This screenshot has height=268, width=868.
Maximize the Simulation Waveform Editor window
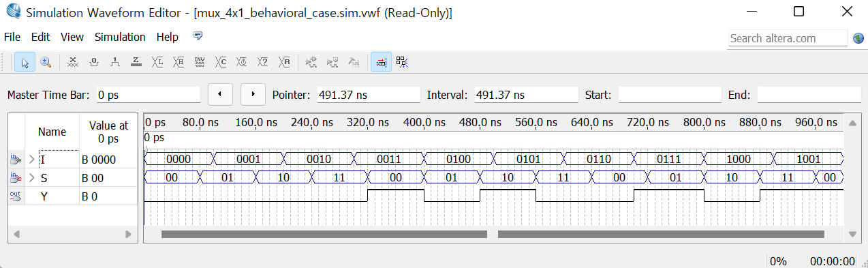tap(799, 12)
